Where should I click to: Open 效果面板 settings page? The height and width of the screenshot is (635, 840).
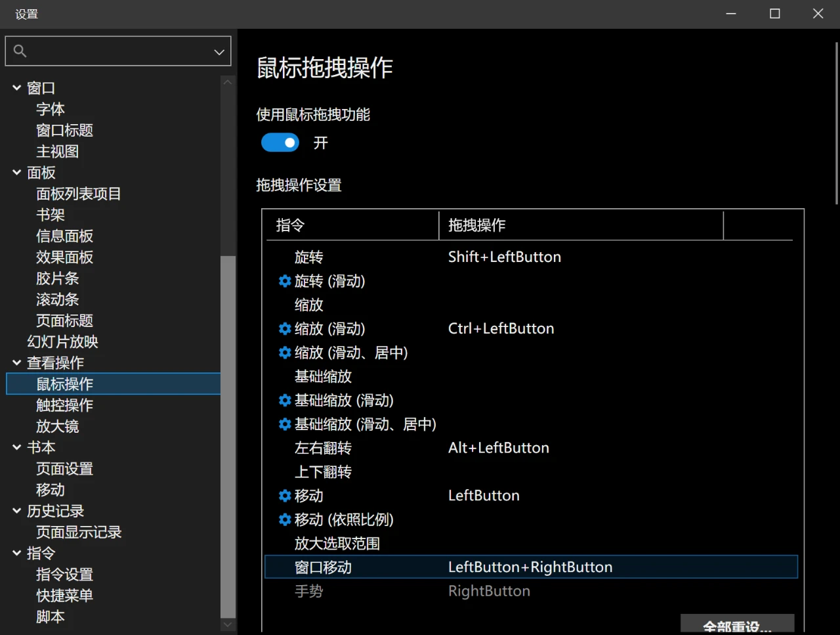coord(64,257)
